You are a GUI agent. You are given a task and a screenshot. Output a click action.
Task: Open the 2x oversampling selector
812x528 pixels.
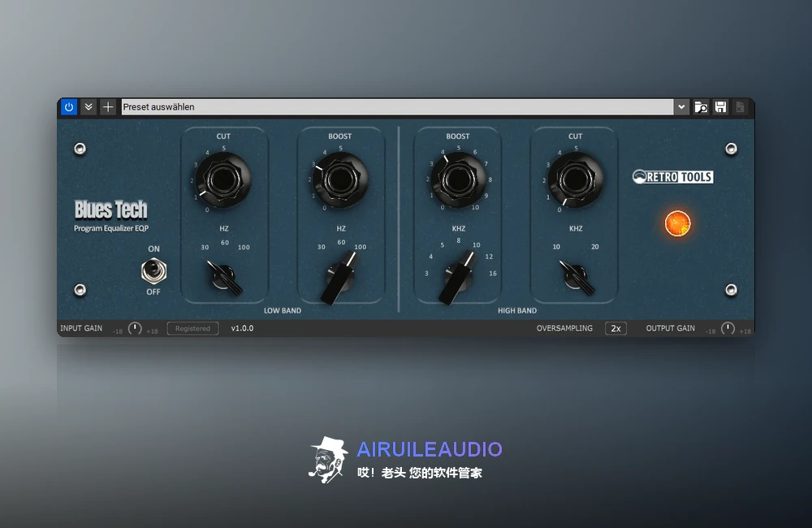615,328
